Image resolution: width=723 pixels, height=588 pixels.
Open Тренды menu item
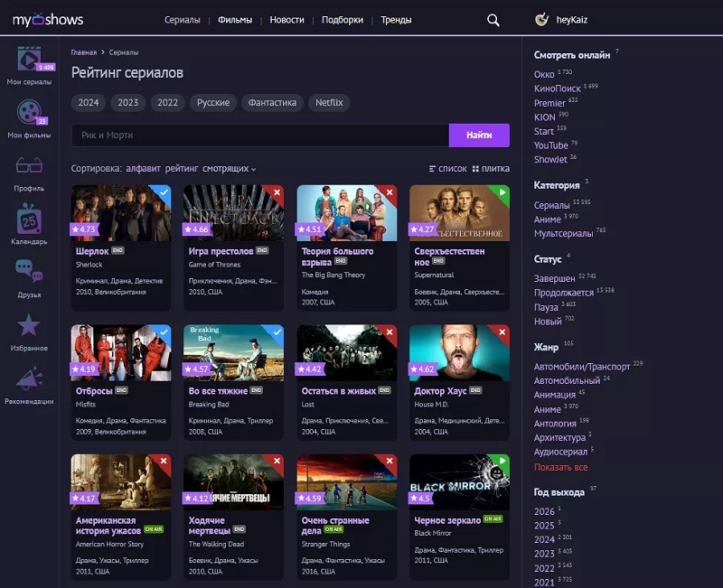396,20
